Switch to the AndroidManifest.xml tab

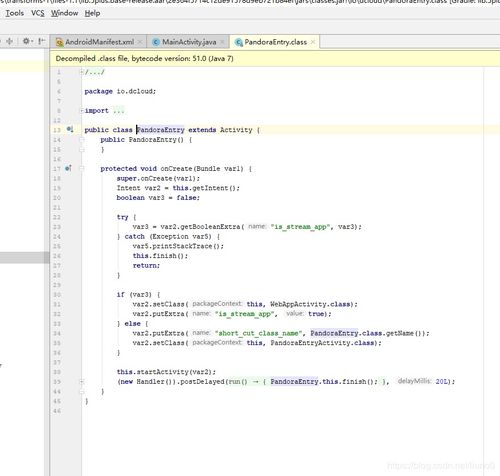(x=99, y=42)
